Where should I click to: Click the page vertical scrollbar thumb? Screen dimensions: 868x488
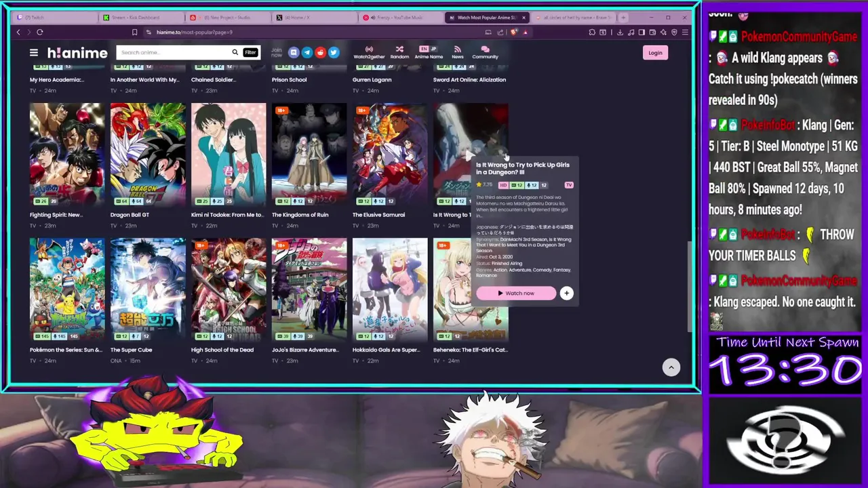[690, 286]
